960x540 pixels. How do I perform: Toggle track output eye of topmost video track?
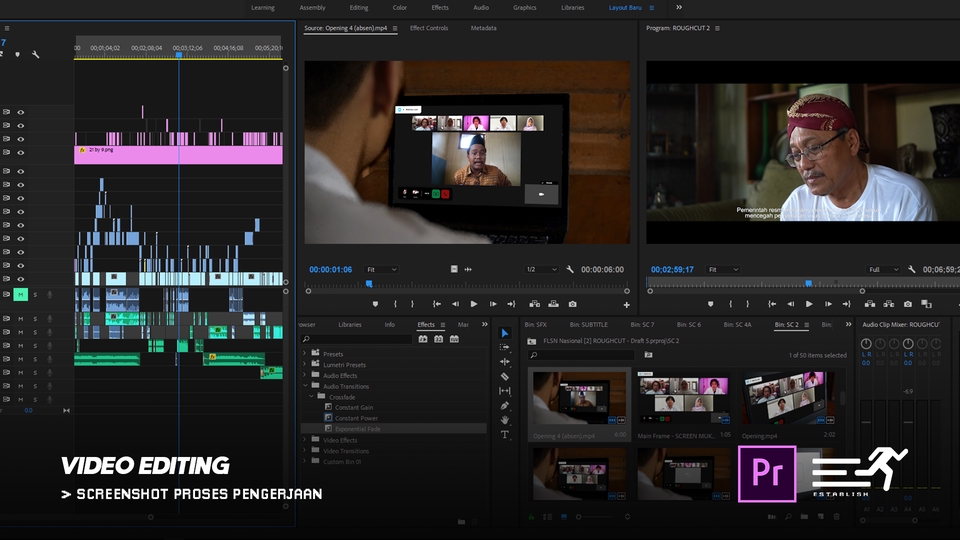[20, 112]
